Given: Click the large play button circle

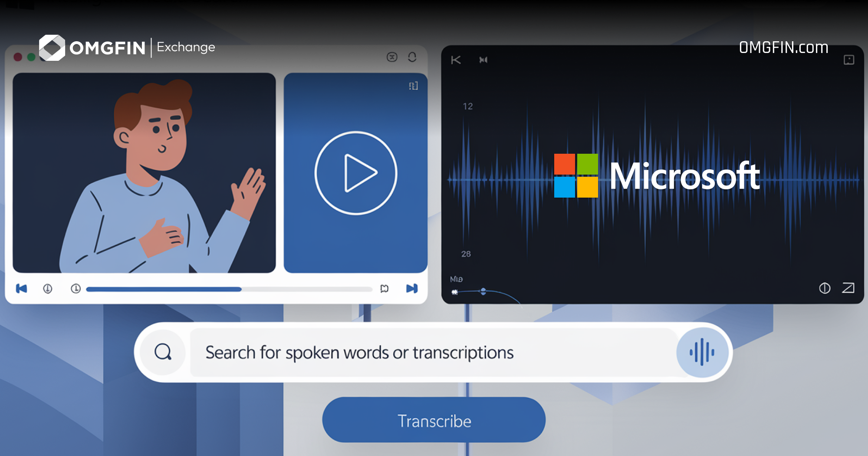Looking at the screenshot, I should click(x=356, y=173).
